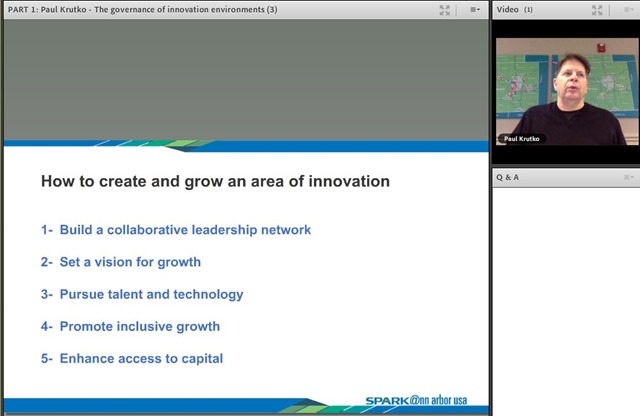640x416 pixels.
Task: Open the presentation pod options menu
Action: click(475, 10)
